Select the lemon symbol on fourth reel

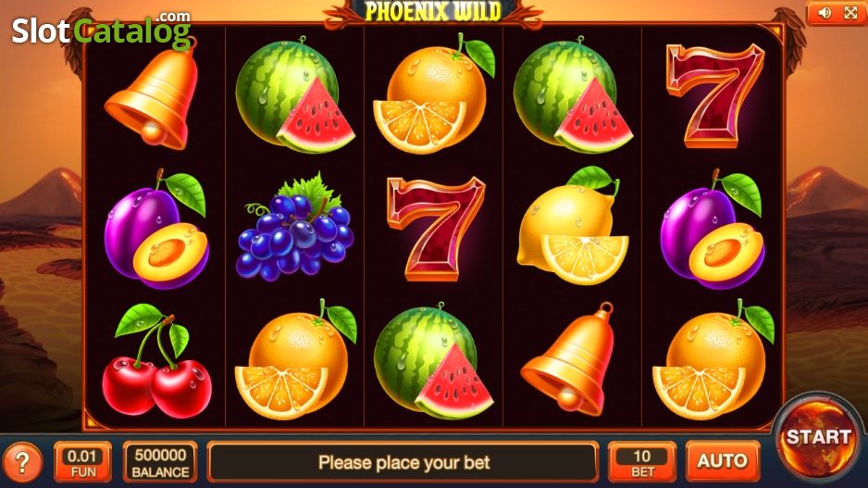573,226
